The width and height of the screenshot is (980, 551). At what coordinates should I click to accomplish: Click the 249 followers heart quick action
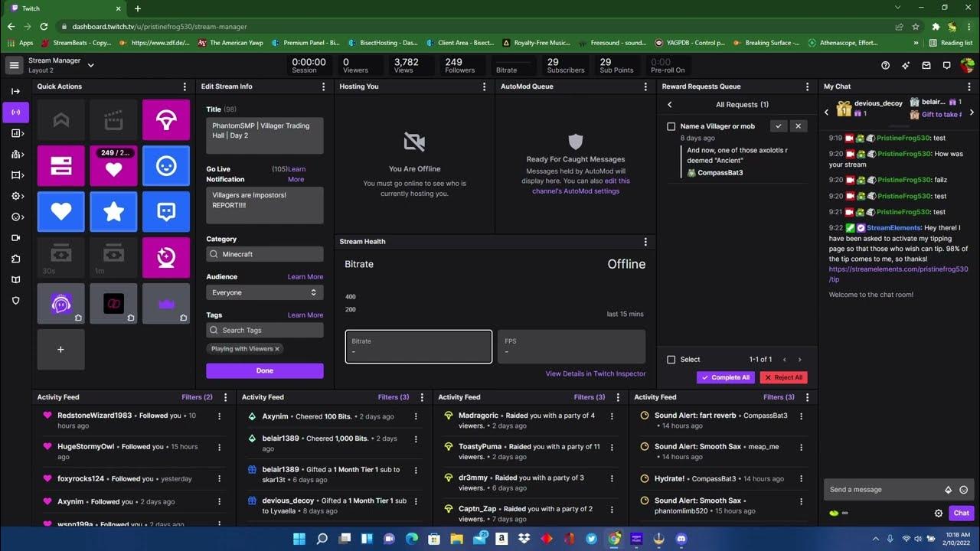tap(113, 165)
